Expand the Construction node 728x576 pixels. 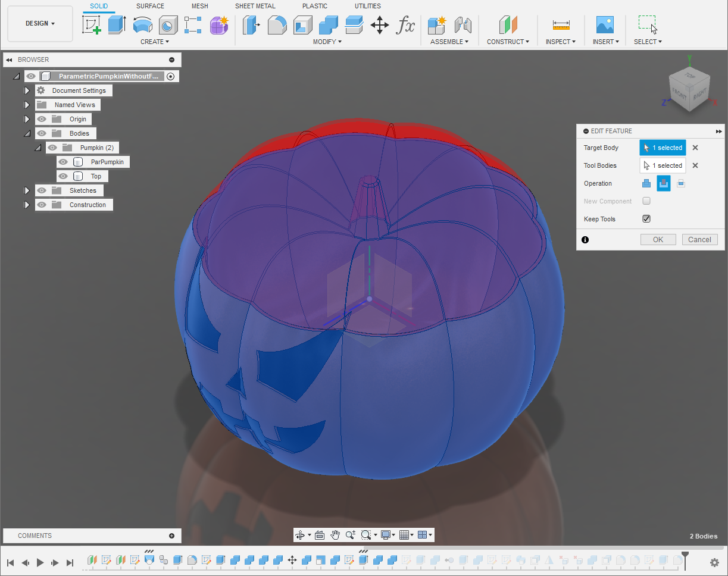click(27, 205)
